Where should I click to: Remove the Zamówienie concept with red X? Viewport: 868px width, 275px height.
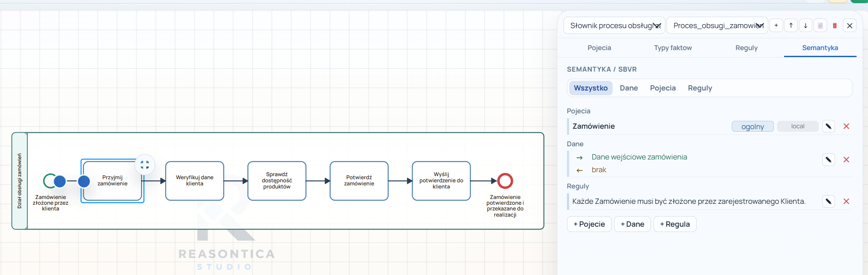coord(846,127)
